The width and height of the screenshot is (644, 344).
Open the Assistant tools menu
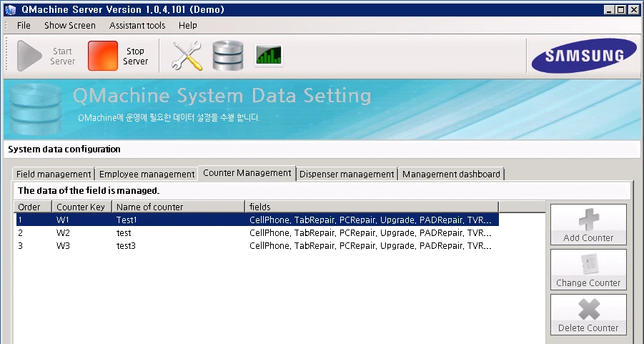coord(137,26)
